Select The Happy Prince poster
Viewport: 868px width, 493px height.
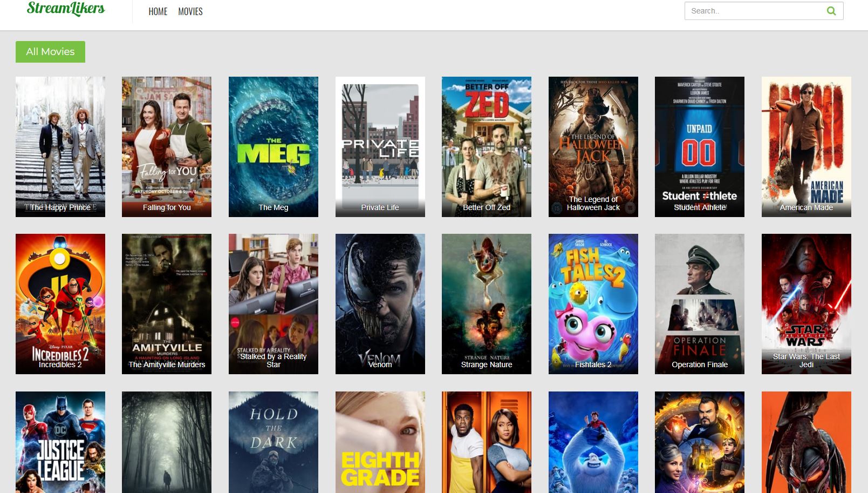pyautogui.click(x=60, y=146)
